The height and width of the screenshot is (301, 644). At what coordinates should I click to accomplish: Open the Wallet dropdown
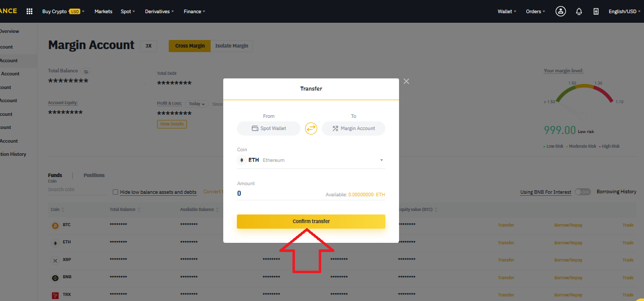(x=507, y=11)
